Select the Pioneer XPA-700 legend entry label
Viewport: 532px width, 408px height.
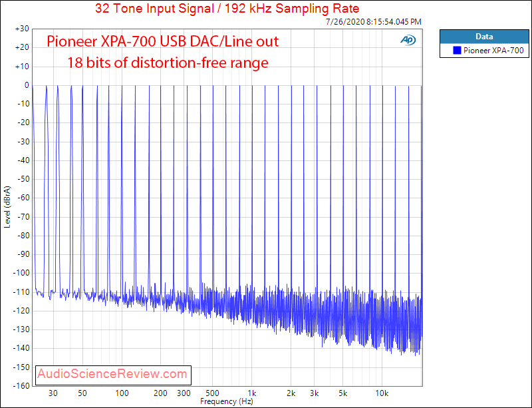pos(493,51)
